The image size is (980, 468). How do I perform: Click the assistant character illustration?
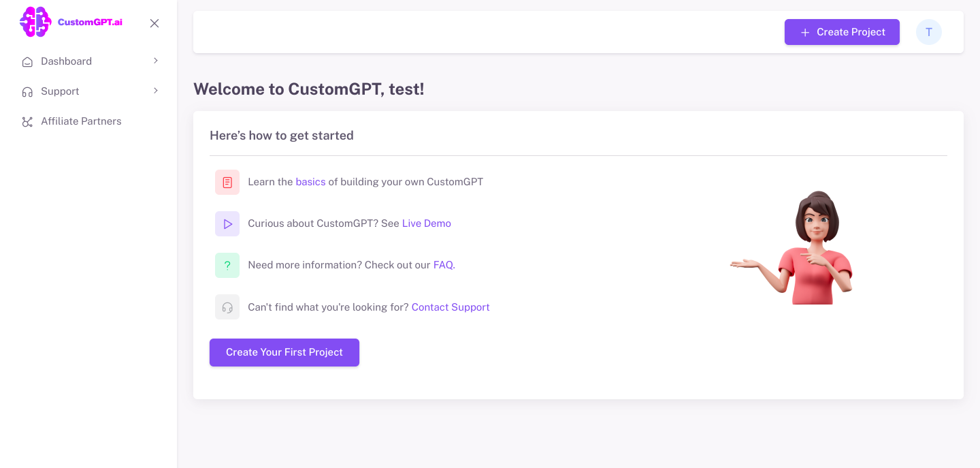coord(792,248)
